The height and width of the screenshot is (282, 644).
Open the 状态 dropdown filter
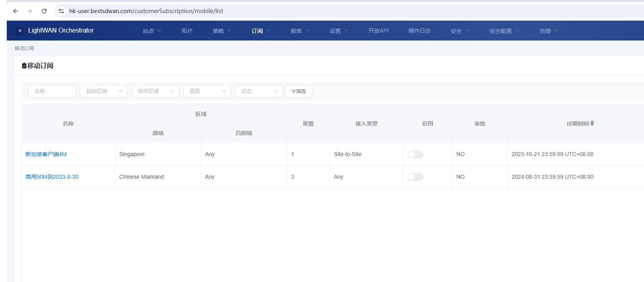[x=258, y=91]
